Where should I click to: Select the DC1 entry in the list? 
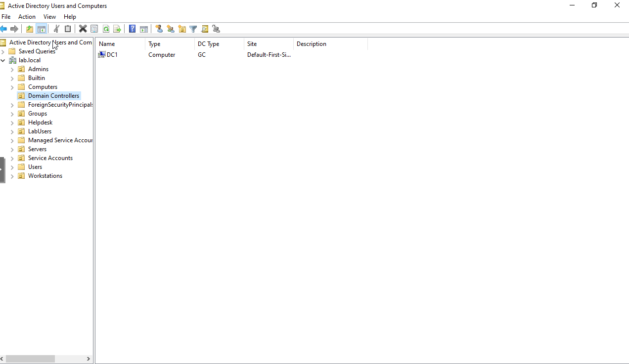pyautogui.click(x=112, y=55)
